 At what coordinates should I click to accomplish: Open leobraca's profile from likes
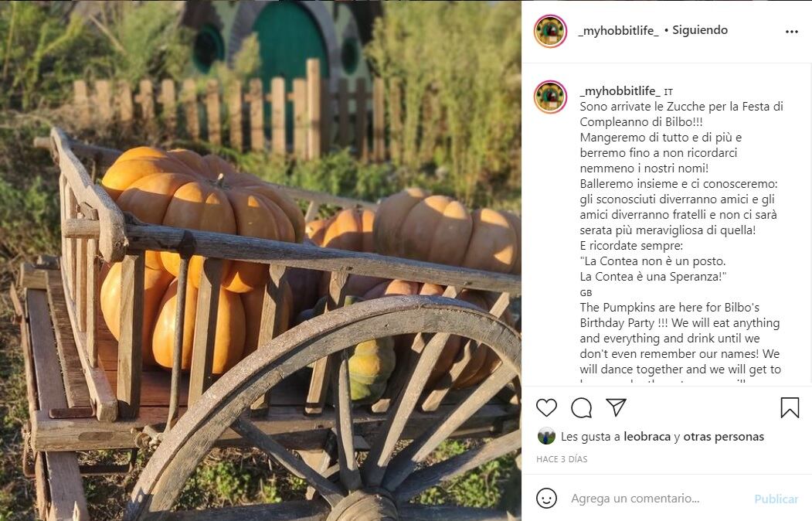click(x=647, y=437)
